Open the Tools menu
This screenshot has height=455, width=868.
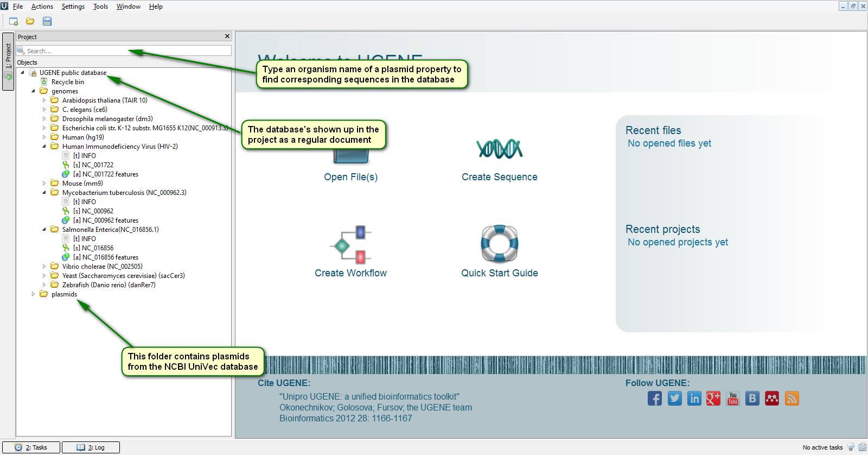click(x=100, y=7)
